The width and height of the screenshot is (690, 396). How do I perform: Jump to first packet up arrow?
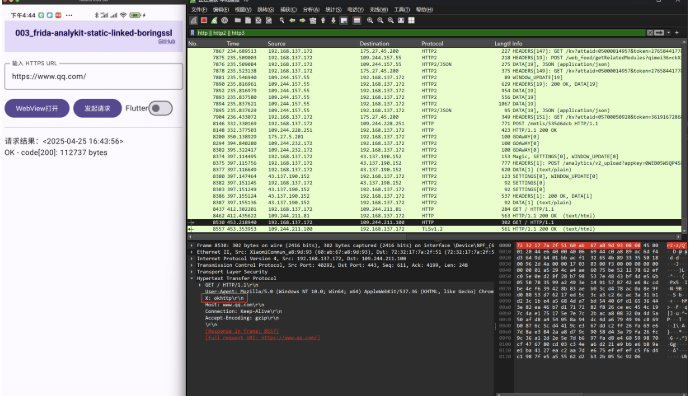(323, 20)
